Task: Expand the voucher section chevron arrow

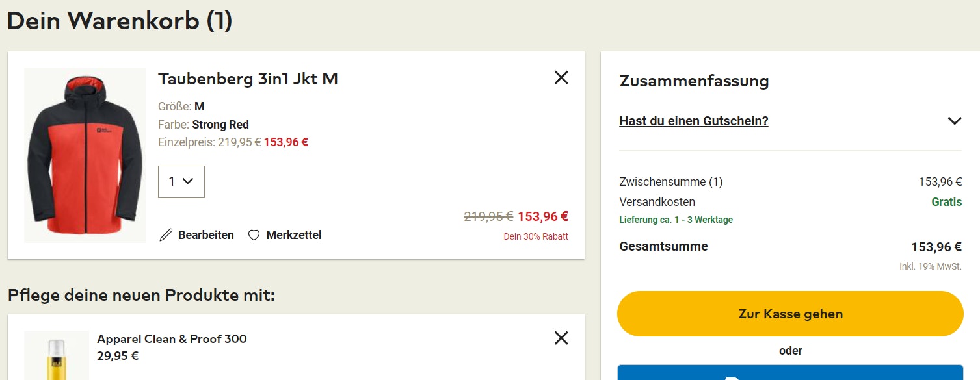Action: click(x=954, y=121)
